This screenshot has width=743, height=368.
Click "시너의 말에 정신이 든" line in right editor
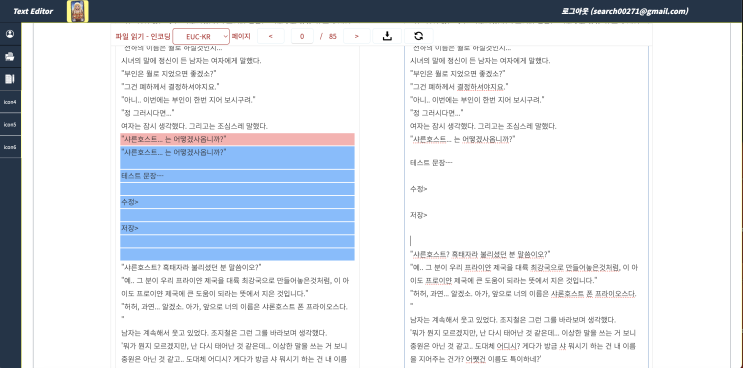(480, 61)
